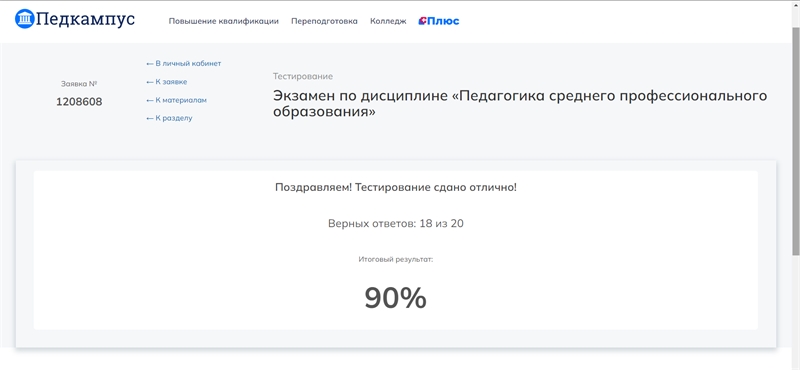Select the application number 1208608
This screenshot has width=800, height=370.
click(79, 102)
